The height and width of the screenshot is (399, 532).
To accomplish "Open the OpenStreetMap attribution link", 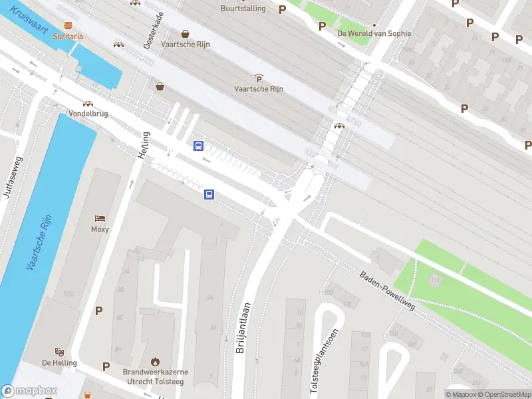I will [x=508, y=394].
